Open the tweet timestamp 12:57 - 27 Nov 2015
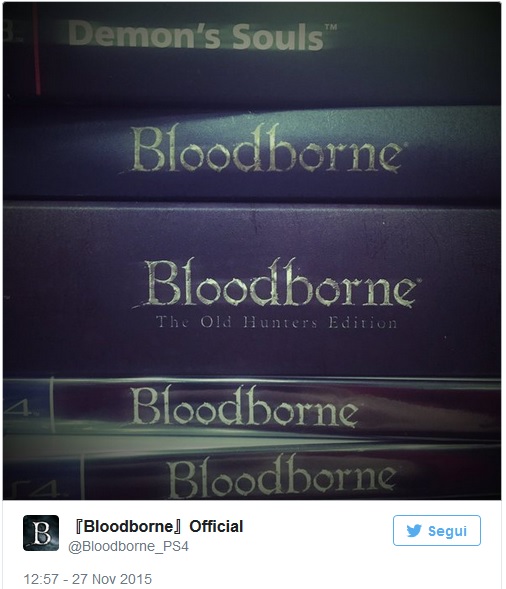 [88, 579]
